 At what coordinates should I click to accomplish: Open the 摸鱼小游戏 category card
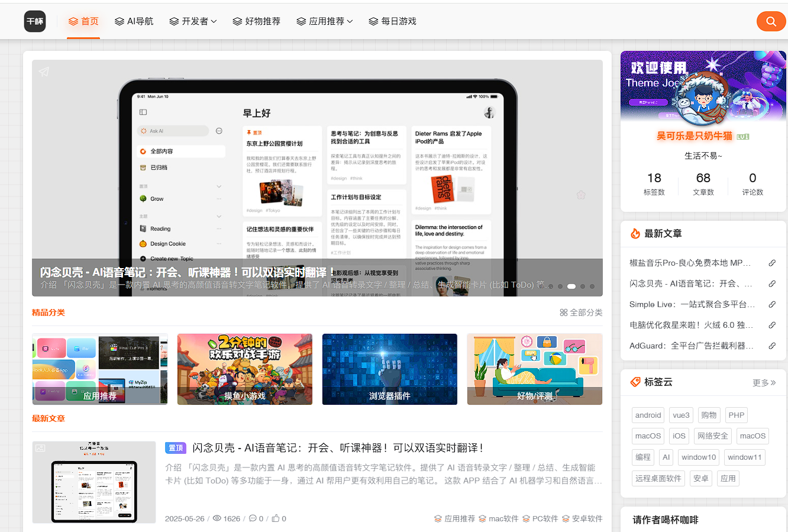coord(245,369)
